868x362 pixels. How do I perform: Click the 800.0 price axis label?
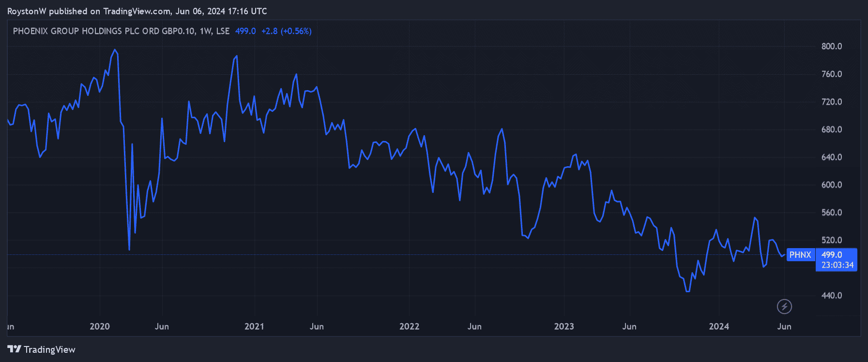point(832,47)
